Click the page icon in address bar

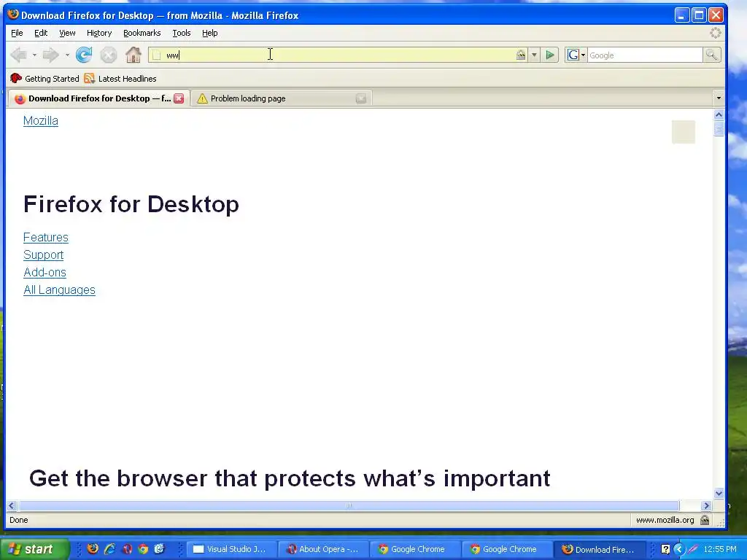point(156,55)
